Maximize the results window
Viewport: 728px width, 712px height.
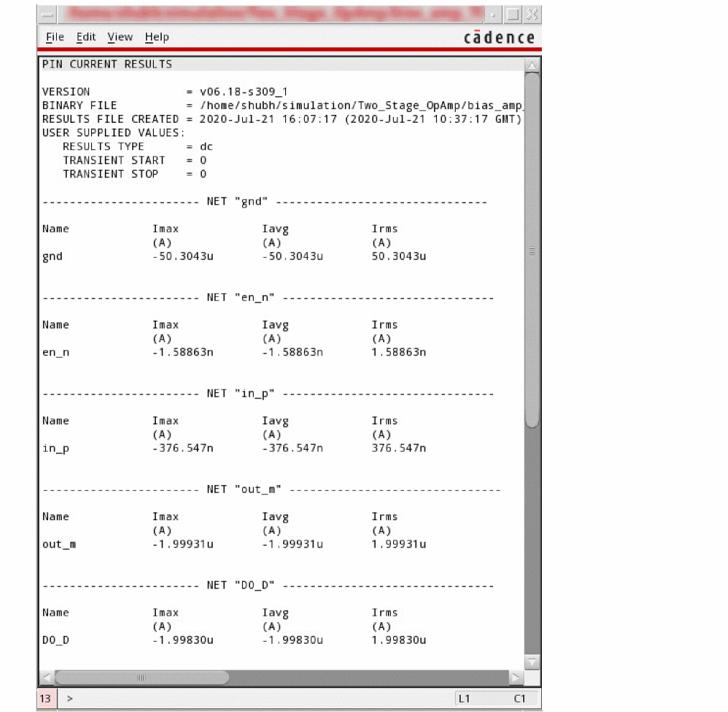[512, 15]
